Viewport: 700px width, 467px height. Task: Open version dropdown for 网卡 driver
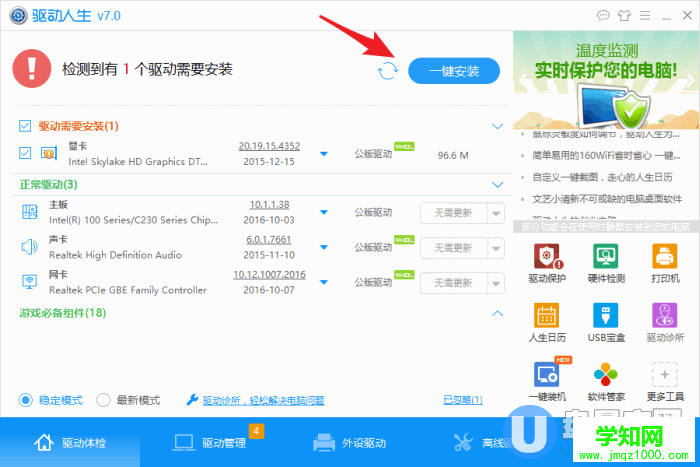tap(324, 282)
